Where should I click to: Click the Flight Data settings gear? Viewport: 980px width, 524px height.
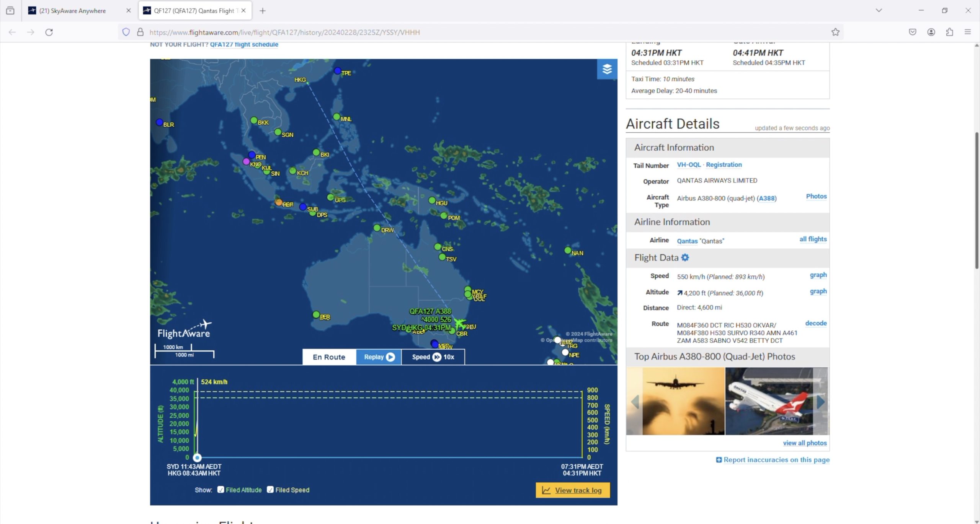click(x=685, y=258)
